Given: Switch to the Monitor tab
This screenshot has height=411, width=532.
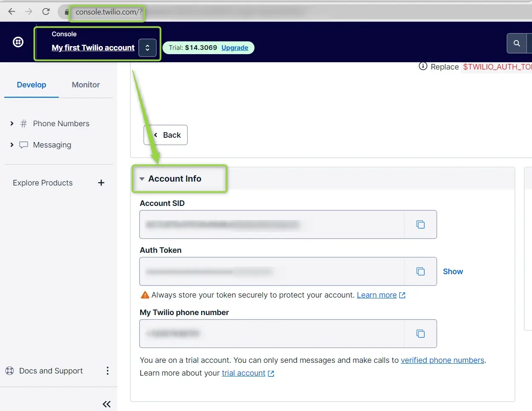Looking at the screenshot, I should [86, 85].
